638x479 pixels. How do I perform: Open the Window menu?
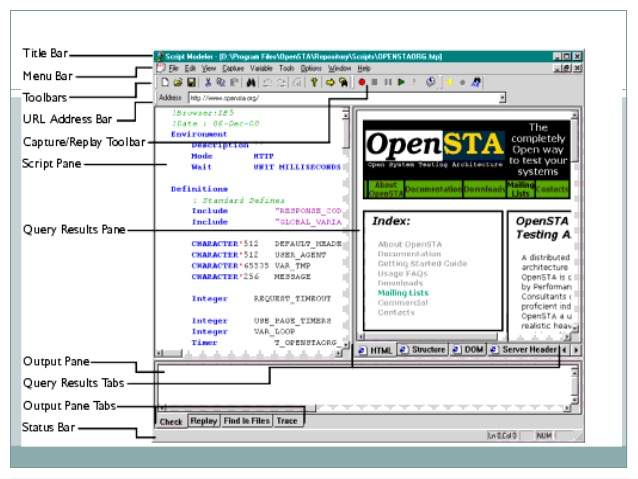(339, 68)
